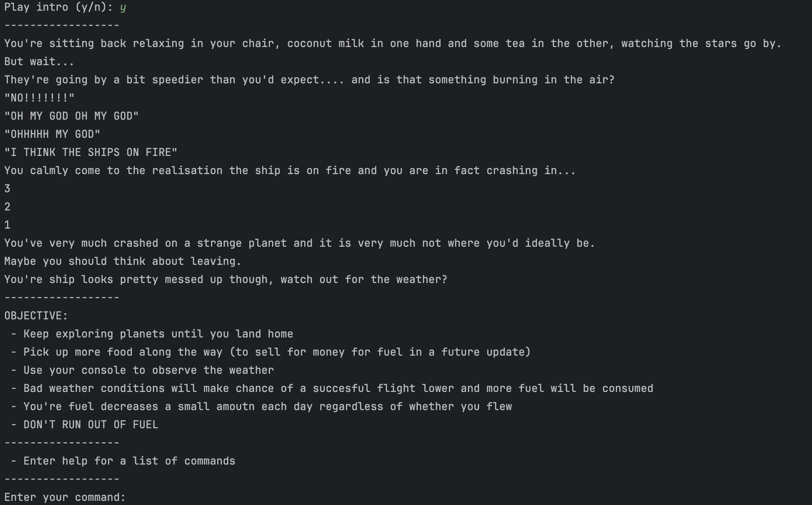Click "Enter help for a list of commands"
The width and height of the screenshot is (812, 505).
[x=129, y=461]
